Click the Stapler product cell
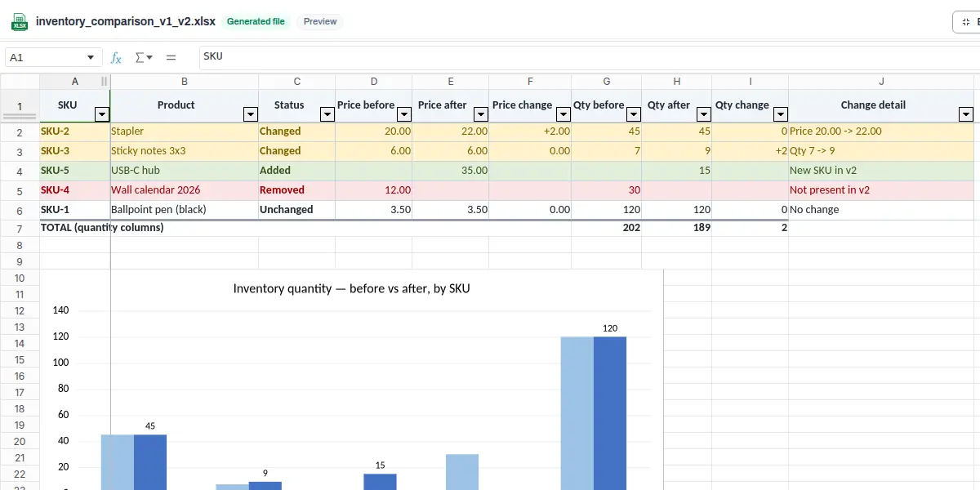The width and height of the screenshot is (980, 490). 185,131
